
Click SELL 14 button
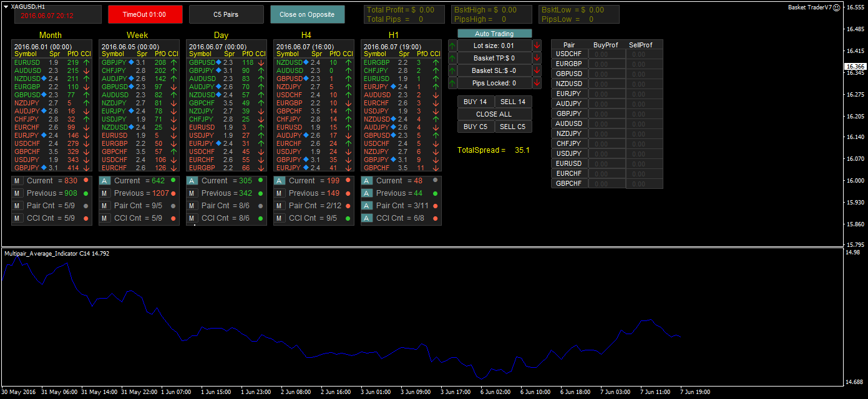click(x=513, y=102)
